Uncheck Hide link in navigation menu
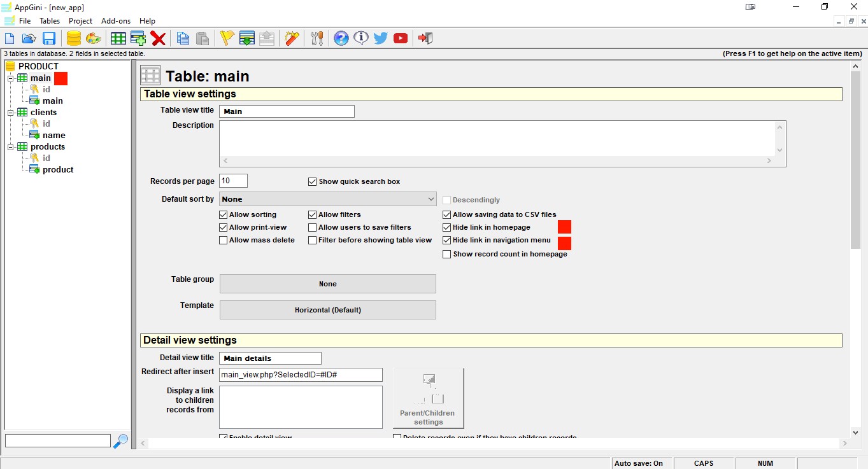 tap(446, 240)
